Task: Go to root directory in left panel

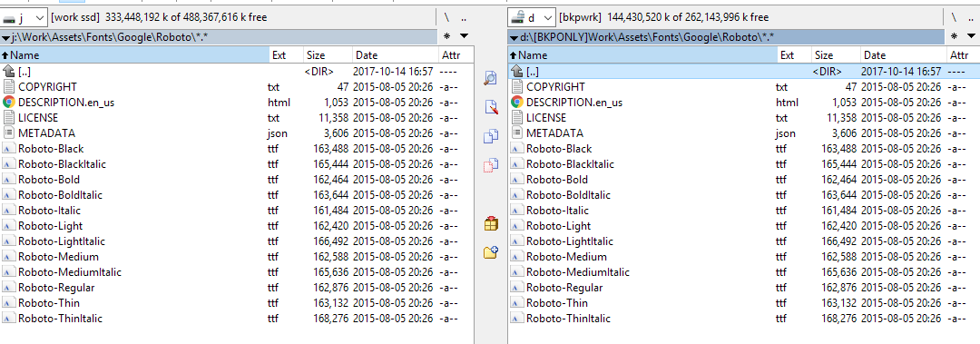Action: [446, 17]
